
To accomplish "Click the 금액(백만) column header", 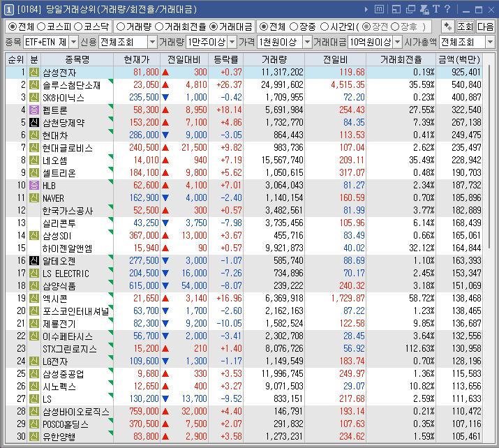I will (459, 59).
